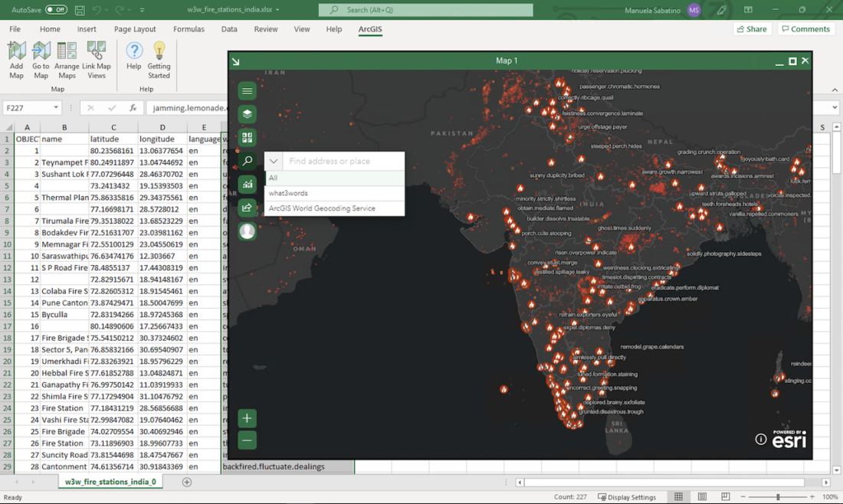The height and width of the screenshot is (504, 843).
Task: Open Getting Started lightbulb icon
Action: click(159, 61)
